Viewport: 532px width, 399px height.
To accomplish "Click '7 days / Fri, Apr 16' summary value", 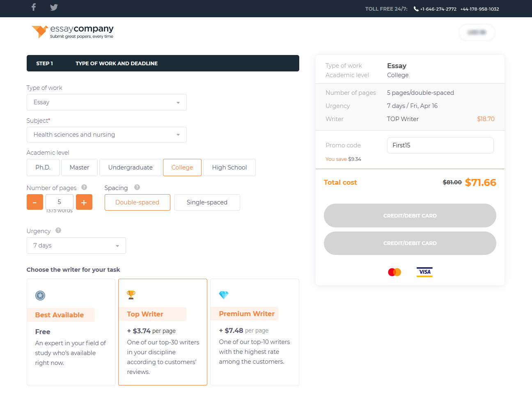I will [x=412, y=106].
